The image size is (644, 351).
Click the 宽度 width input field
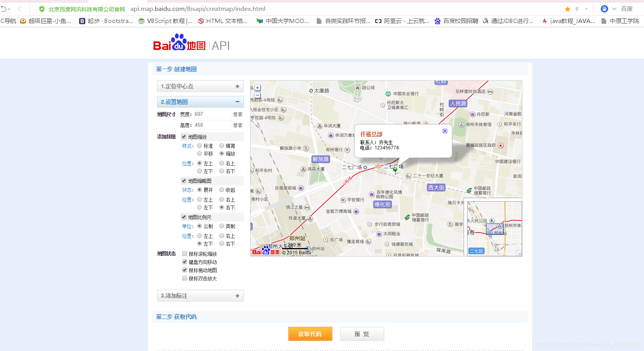pyautogui.click(x=213, y=114)
